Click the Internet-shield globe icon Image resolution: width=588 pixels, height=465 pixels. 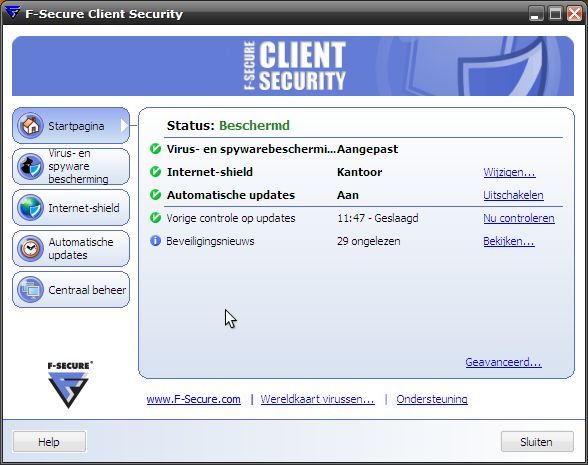click(30, 207)
